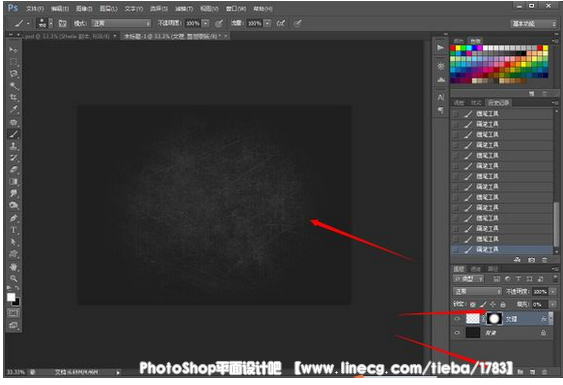Viewport: 563px width, 385px height.
Task: Select the Brush tool in toolbar
Action: [x=13, y=134]
